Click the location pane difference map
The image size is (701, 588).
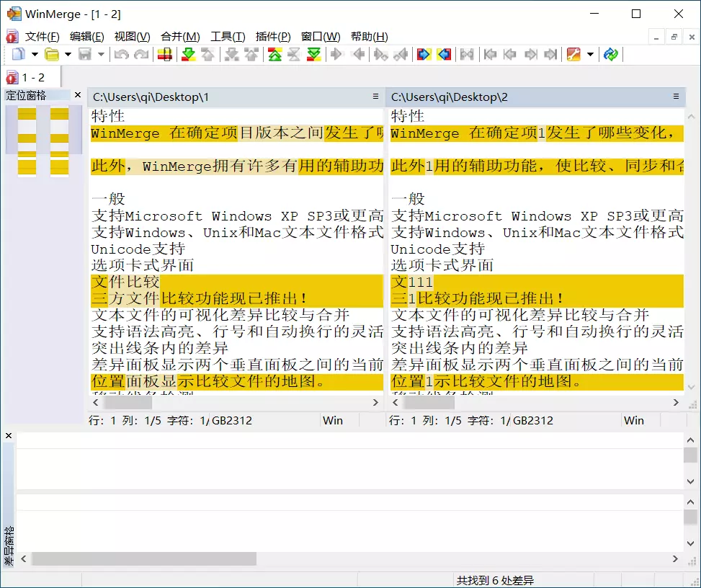(43, 141)
